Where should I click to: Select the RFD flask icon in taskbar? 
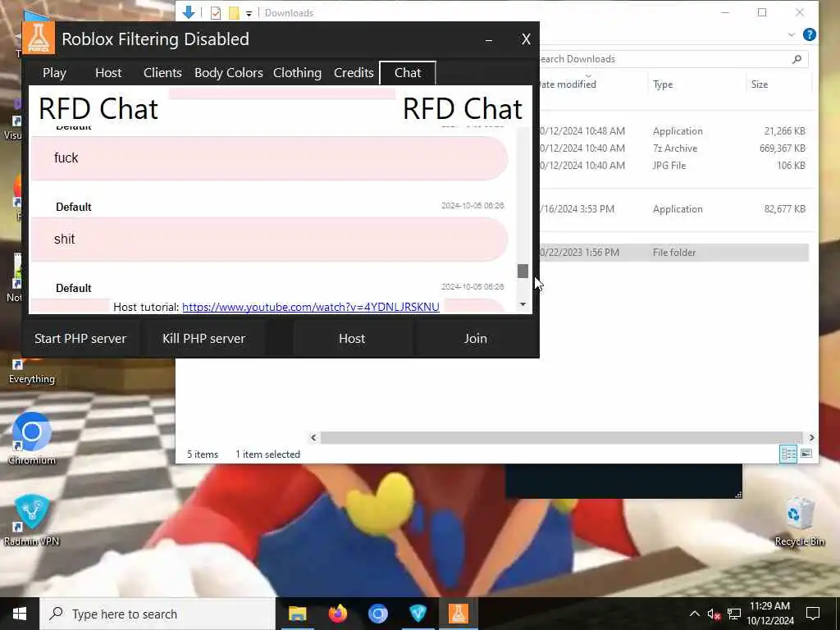[458, 614]
